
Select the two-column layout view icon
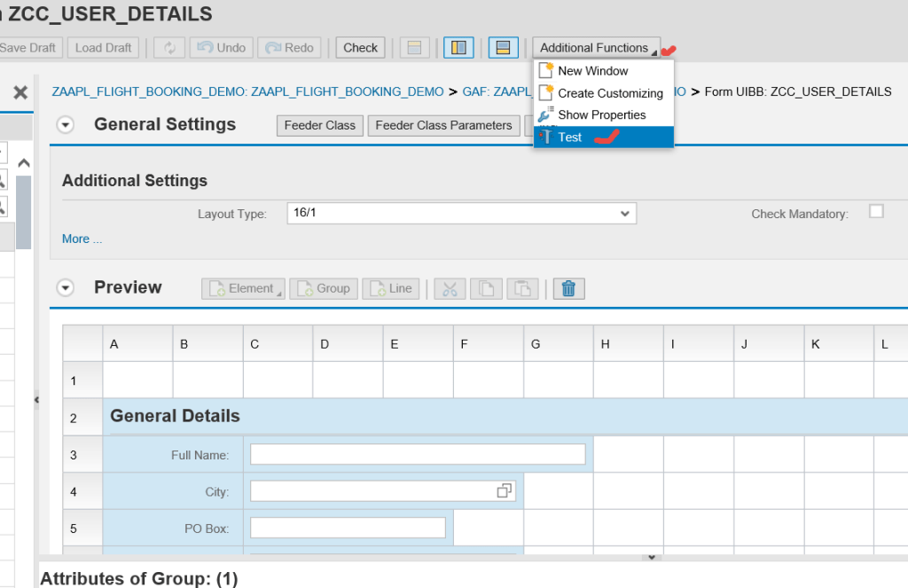tap(458, 47)
